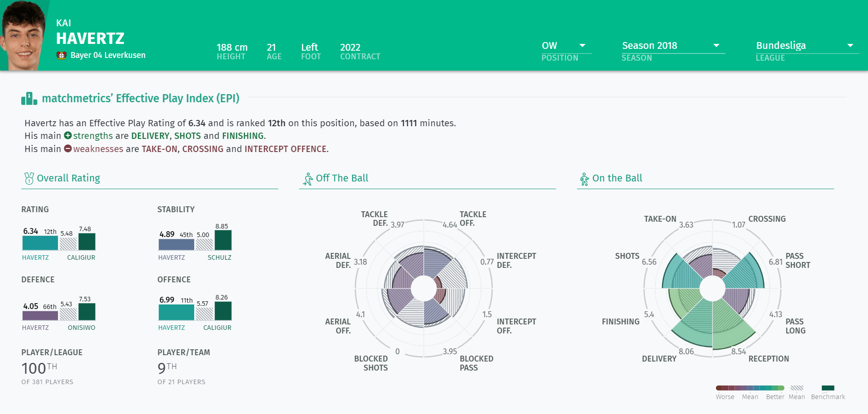Click the green plus strengths icon
Viewport: 868px width, 414px height.
[68, 135]
